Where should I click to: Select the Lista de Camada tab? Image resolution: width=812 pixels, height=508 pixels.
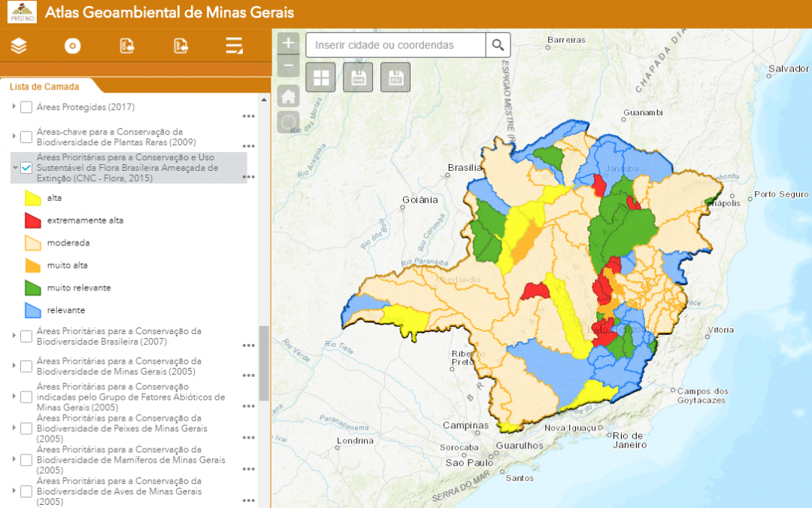click(x=44, y=87)
